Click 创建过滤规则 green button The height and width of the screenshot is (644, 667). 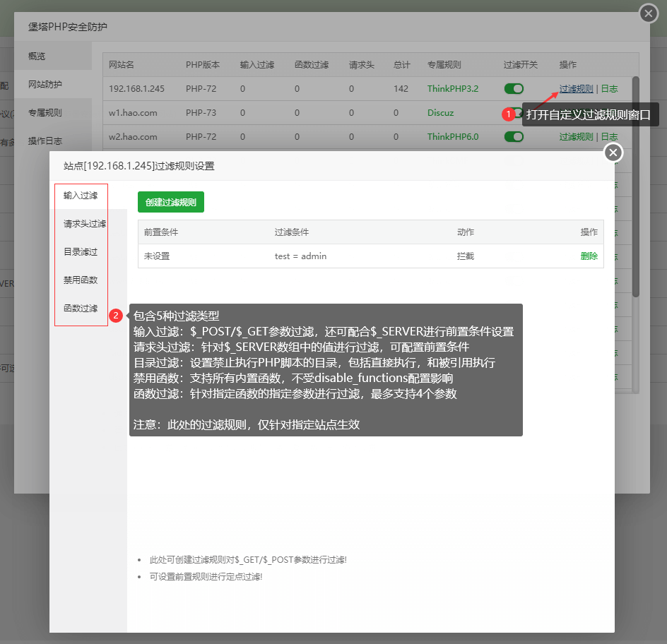[170, 202]
